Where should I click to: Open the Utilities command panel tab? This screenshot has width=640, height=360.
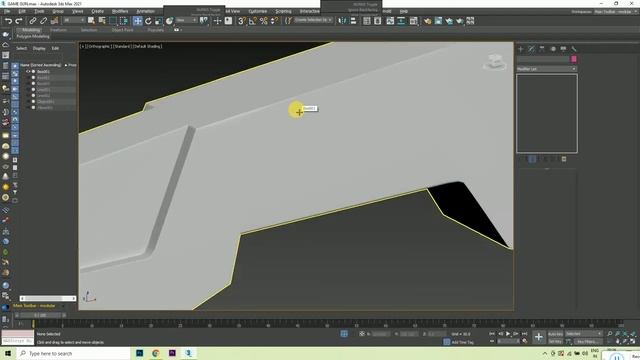(x=574, y=49)
